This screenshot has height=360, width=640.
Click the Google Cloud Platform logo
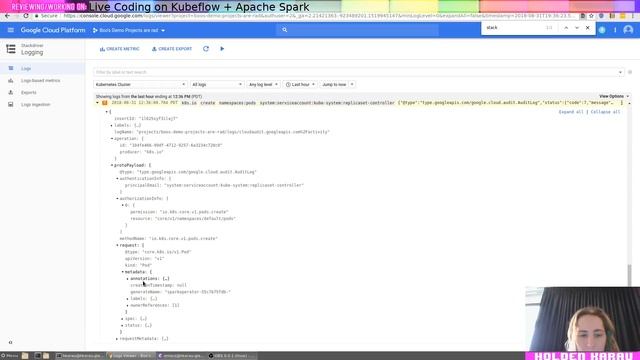click(53, 30)
